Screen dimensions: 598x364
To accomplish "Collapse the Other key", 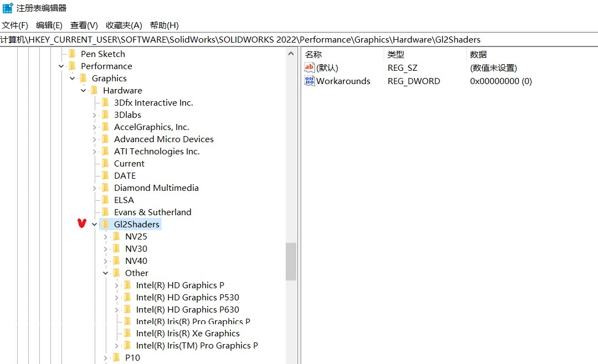I will click(105, 273).
